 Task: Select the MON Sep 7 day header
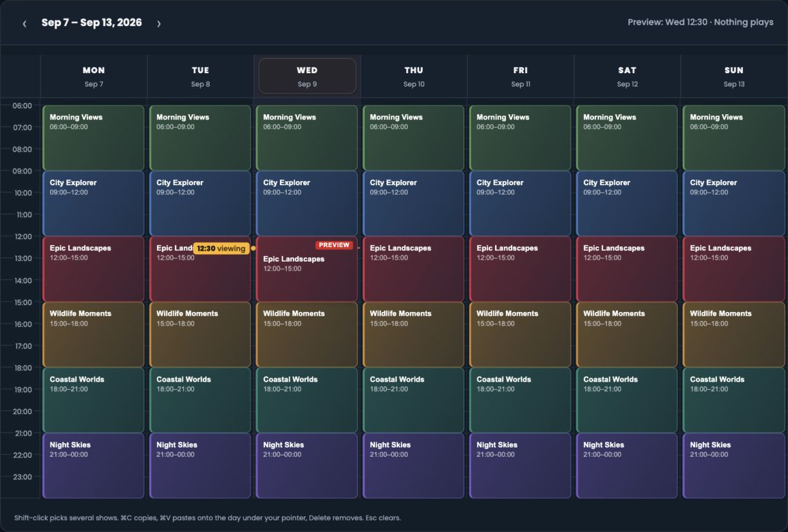pyautogui.click(x=94, y=76)
